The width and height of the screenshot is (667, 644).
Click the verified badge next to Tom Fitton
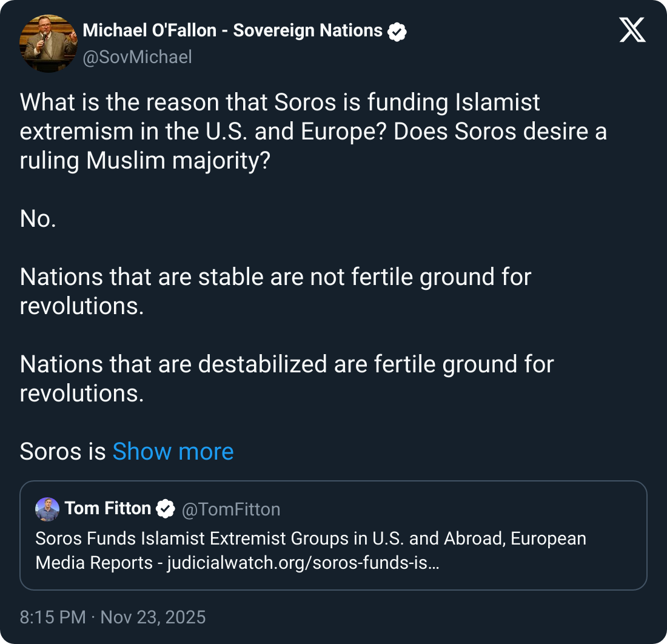point(166,509)
